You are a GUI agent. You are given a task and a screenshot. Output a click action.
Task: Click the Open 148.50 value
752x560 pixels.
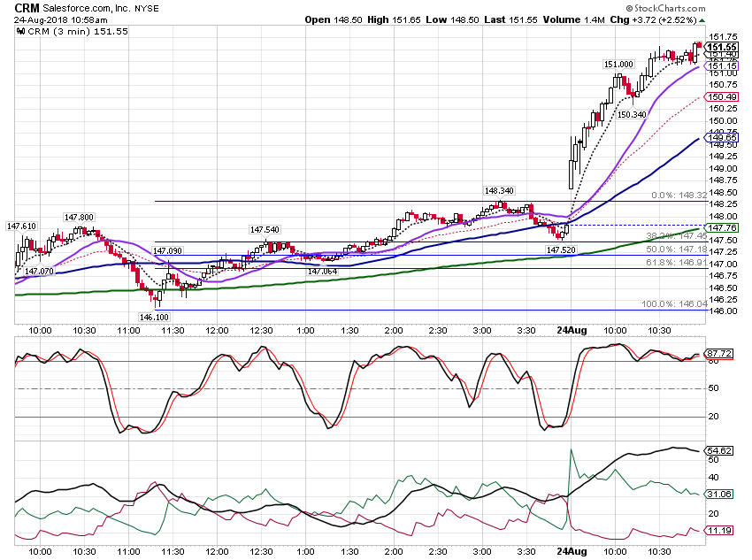334,19
